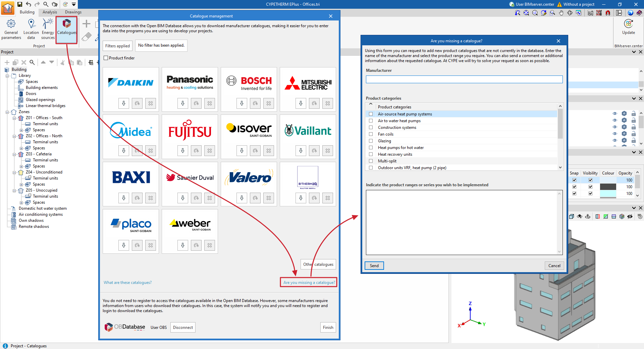Delete the Bosch catalogue
644x349 pixels.
(x=269, y=103)
